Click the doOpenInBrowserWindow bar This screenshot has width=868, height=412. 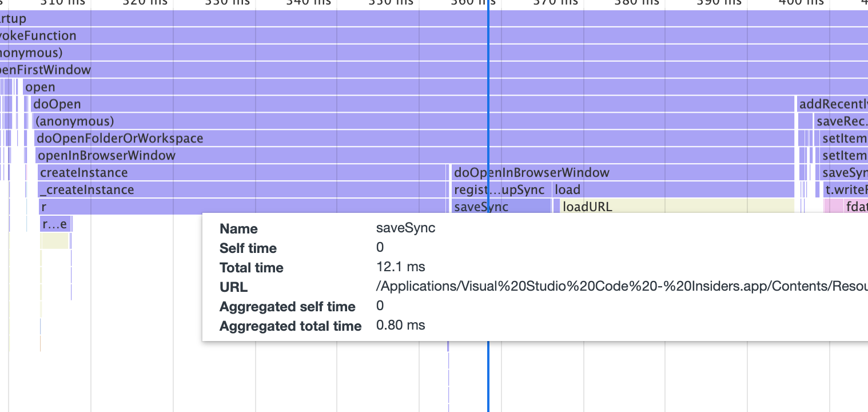pos(623,173)
